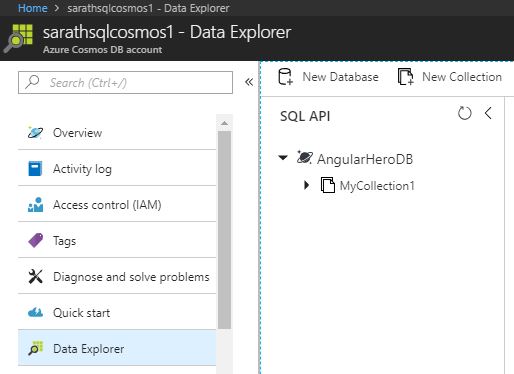This screenshot has height=374, width=514.
Task: Expand the MyCollection1 node
Action: coord(307,185)
